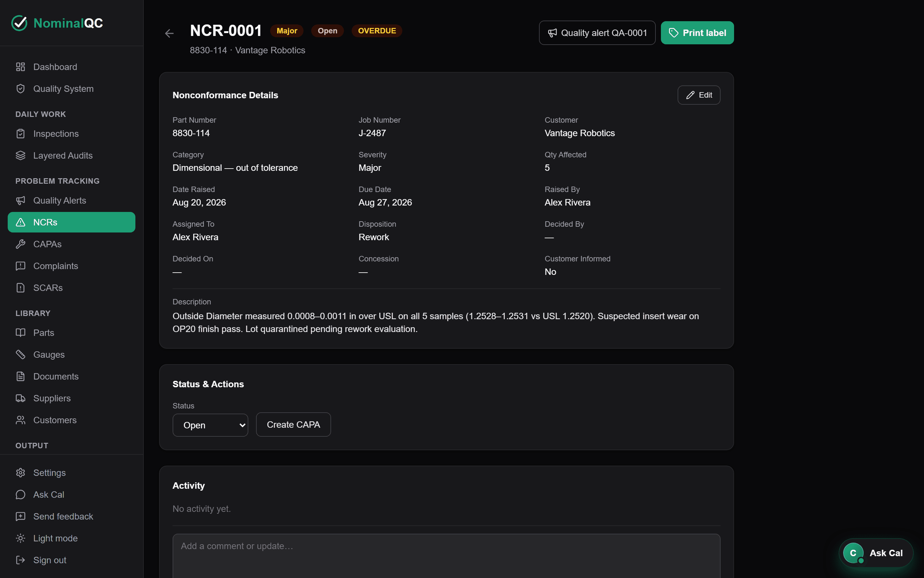The image size is (924, 578).
Task: Click the Create CAPA button
Action: [x=293, y=424]
